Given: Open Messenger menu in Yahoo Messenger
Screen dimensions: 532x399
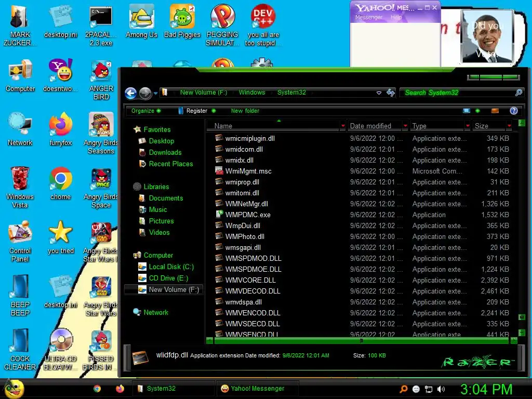Looking at the screenshot, I should (368, 17).
